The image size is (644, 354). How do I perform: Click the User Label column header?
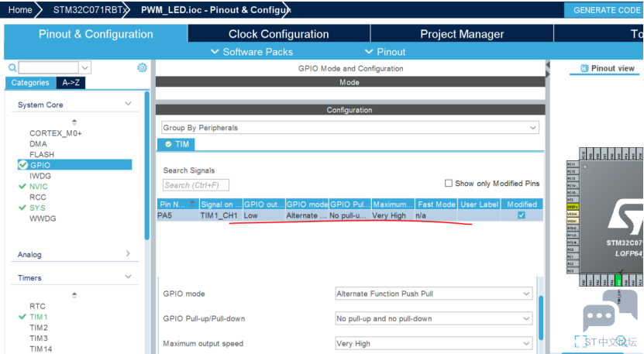[479, 204]
